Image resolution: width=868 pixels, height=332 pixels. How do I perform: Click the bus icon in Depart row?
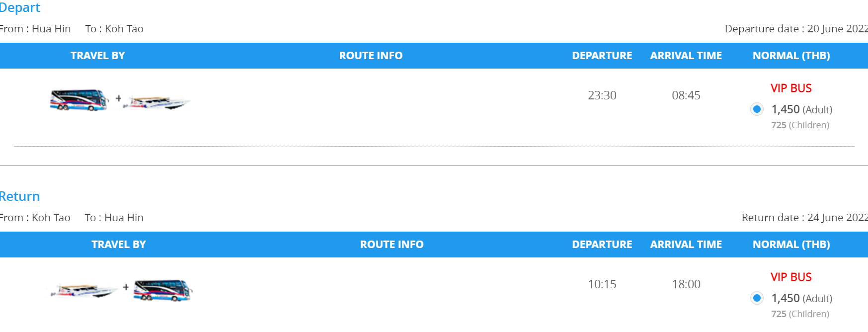click(79, 100)
